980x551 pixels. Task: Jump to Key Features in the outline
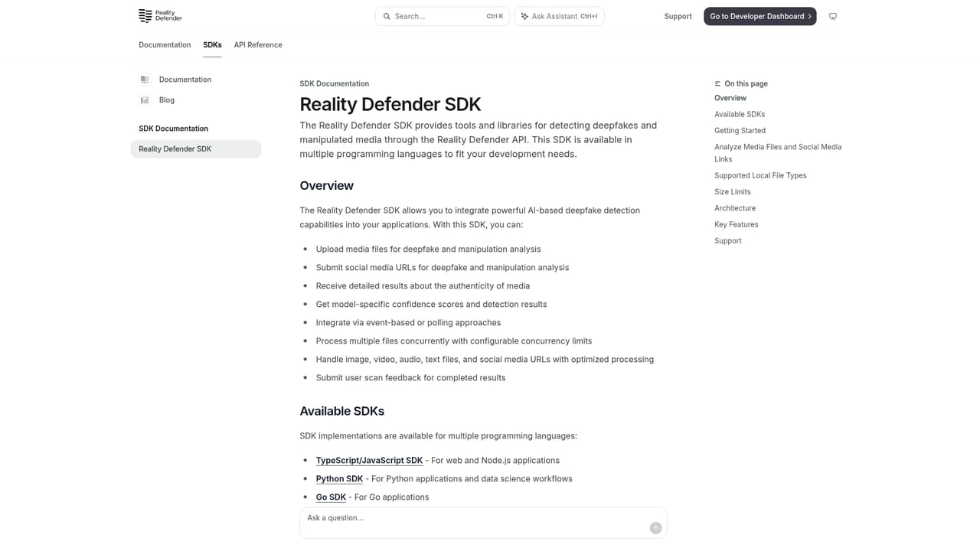pyautogui.click(x=737, y=224)
